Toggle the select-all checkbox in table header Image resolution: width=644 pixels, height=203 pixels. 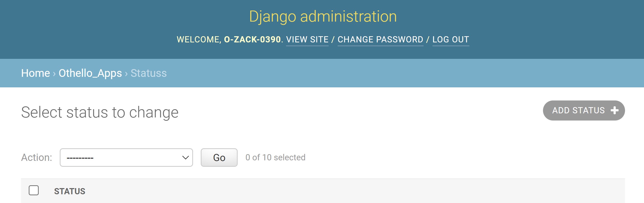(x=34, y=190)
